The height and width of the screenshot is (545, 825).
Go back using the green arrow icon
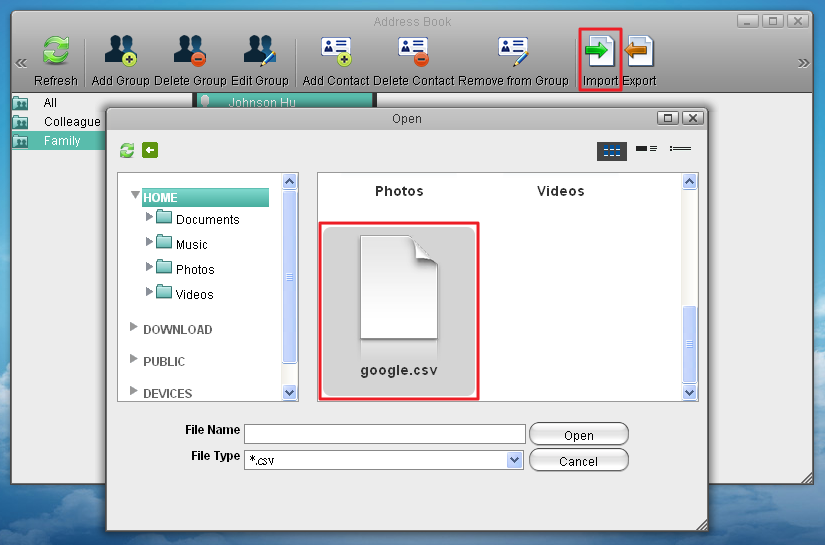point(150,150)
